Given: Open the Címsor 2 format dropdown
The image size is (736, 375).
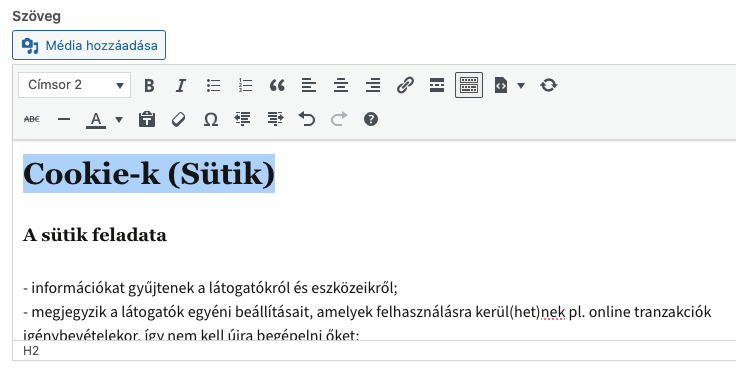Looking at the screenshot, I should (75, 85).
